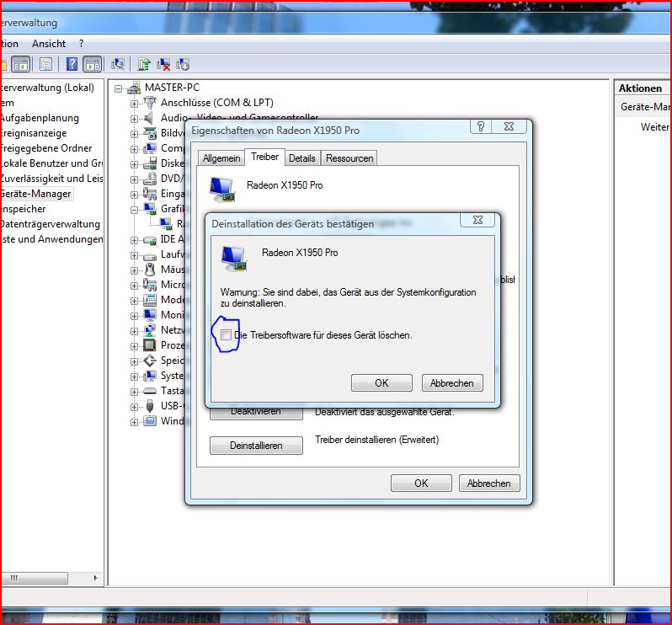Click the Mäuse mouse icon
This screenshot has height=625, width=672.
point(150,270)
